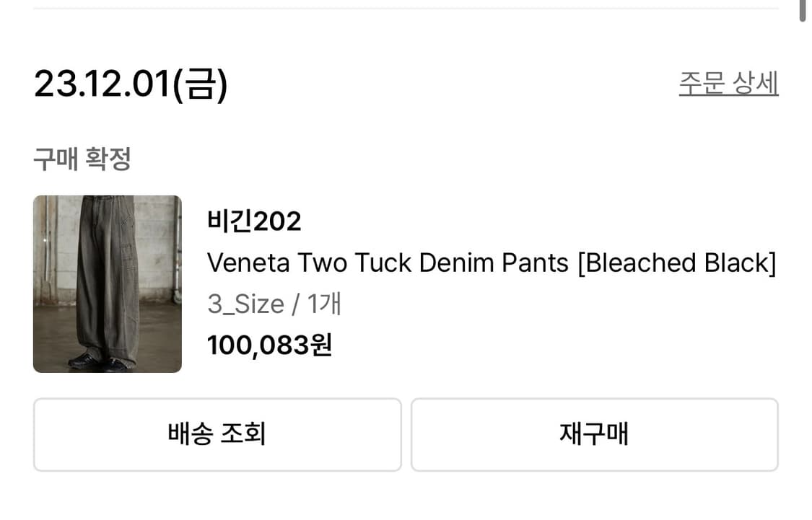This screenshot has height=520, width=812.
Task: Reorder the item using 재구매
Action: click(x=594, y=434)
